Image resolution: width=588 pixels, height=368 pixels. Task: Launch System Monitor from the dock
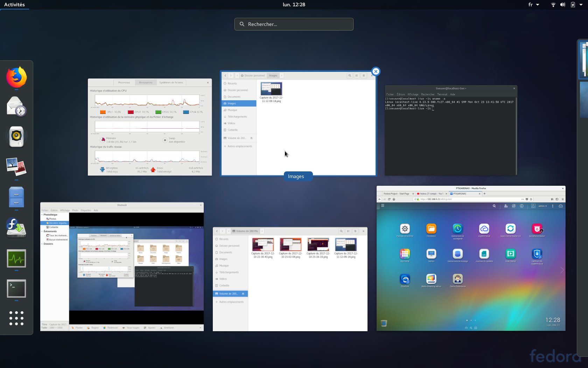[16, 259]
